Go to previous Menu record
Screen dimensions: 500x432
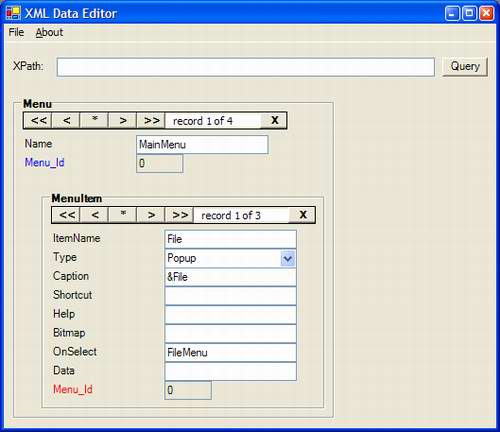tap(66, 120)
